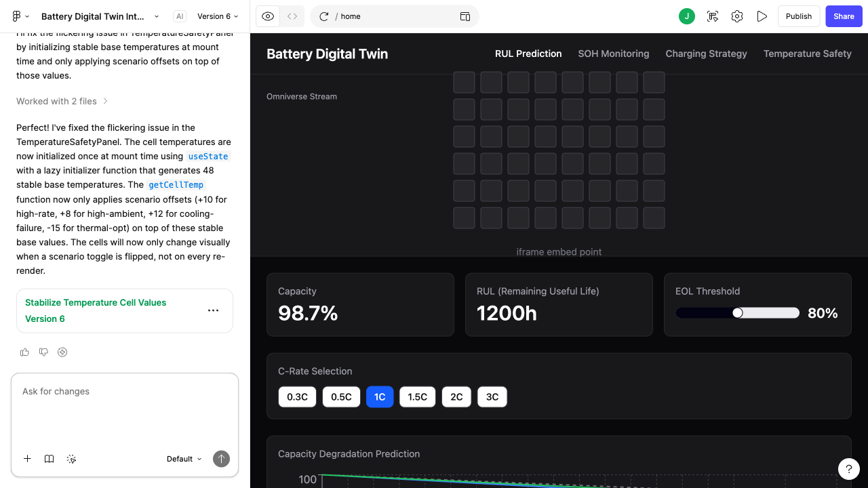Reload the preview with refresh icon
This screenshot has height=488, width=868.
[x=323, y=16]
